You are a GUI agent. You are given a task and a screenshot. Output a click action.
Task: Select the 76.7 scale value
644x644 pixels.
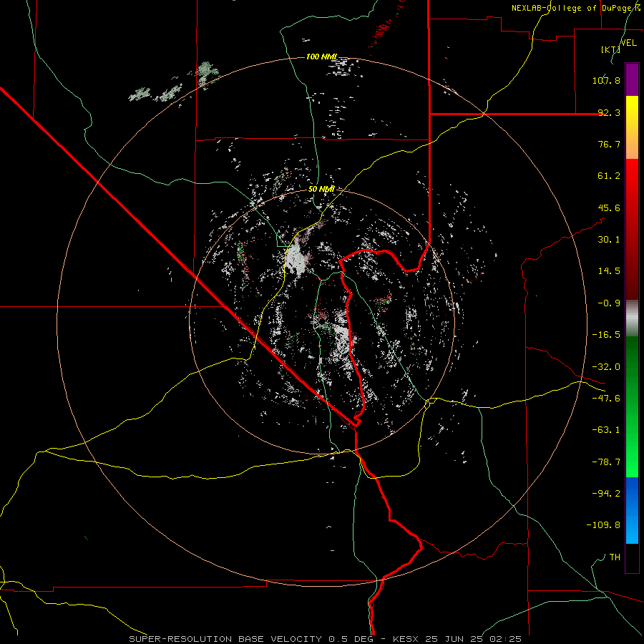pyautogui.click(x=609, y=144)
